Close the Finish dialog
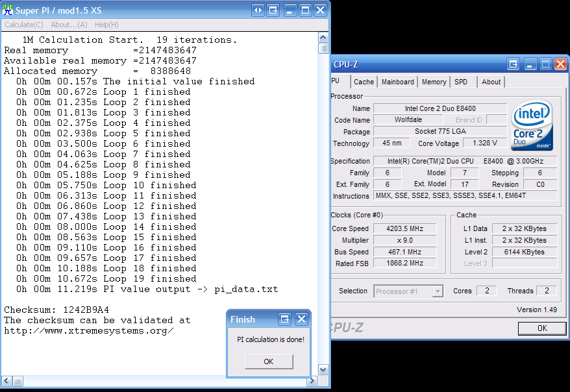This screenshot has height=392, width=570. [x=301, y=319]
